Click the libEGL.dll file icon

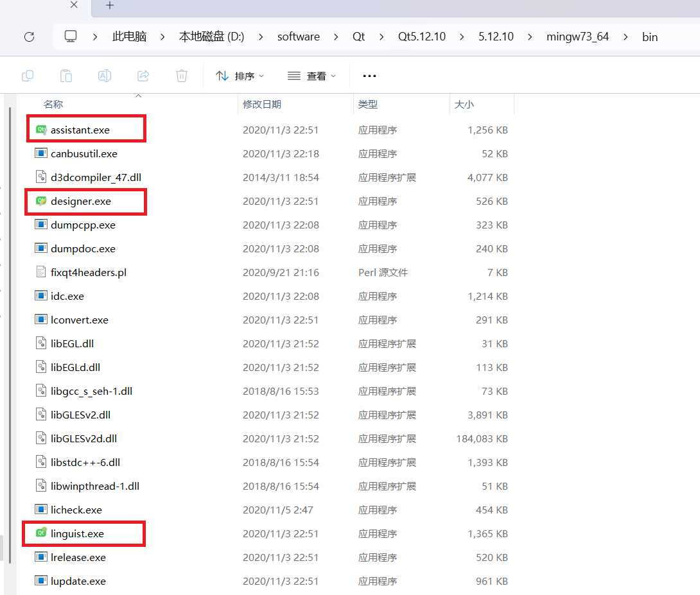[x=41, y=343]
